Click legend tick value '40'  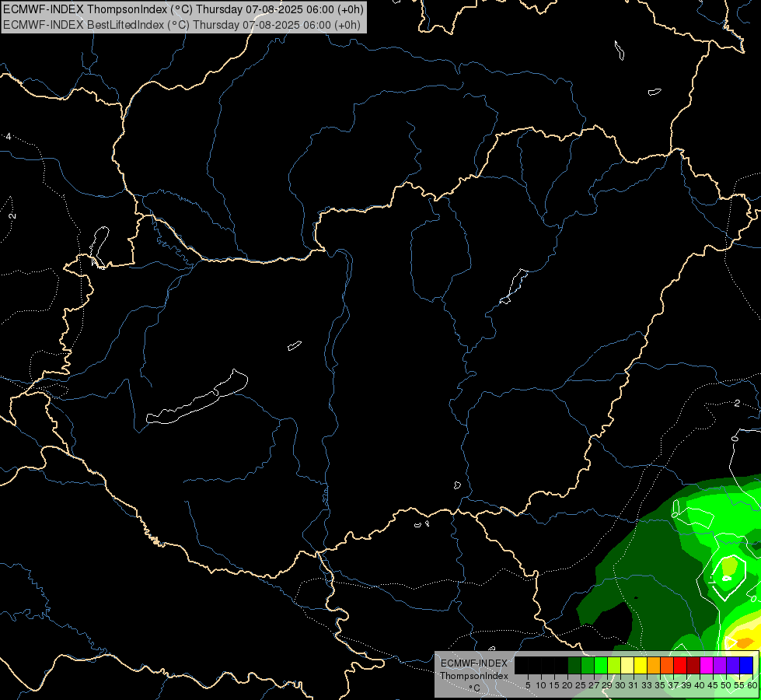coord(700,685)
